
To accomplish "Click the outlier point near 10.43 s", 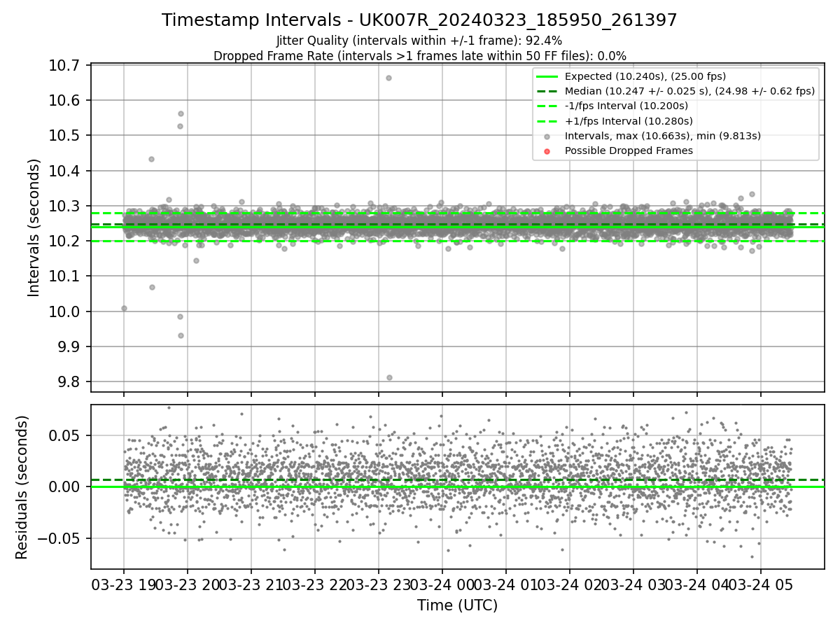I will click(x=151, y=159).
